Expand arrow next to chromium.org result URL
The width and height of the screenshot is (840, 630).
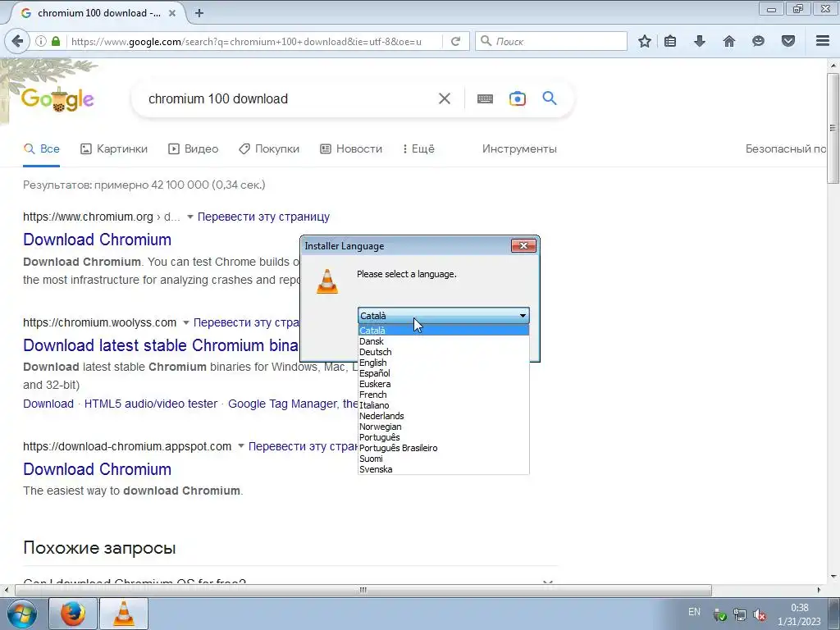click(x=189, y=217)
